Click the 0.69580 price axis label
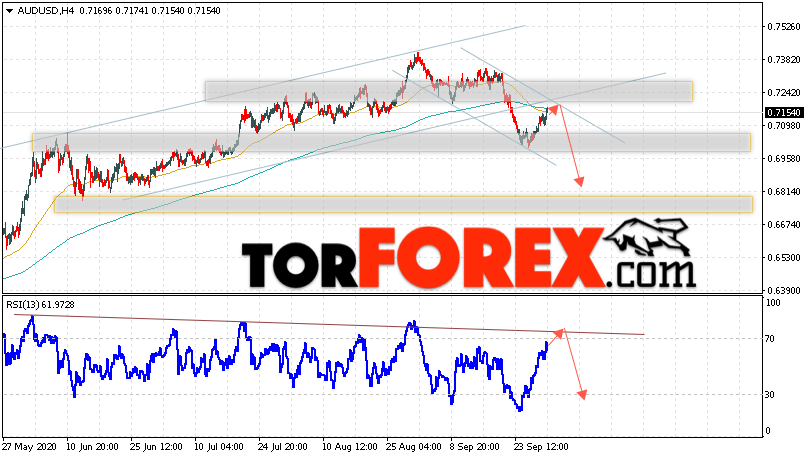The image size is (808, 458). coord(784,159)
